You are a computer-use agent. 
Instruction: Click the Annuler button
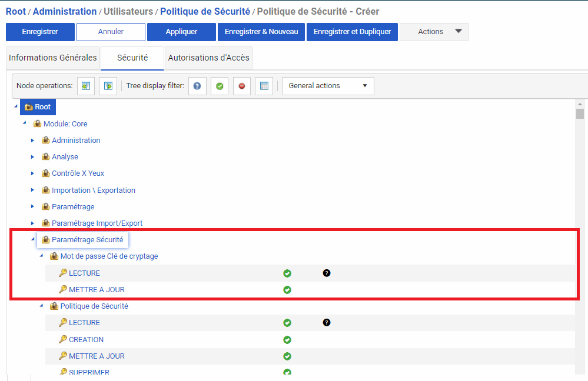click(x=111, y=32)
